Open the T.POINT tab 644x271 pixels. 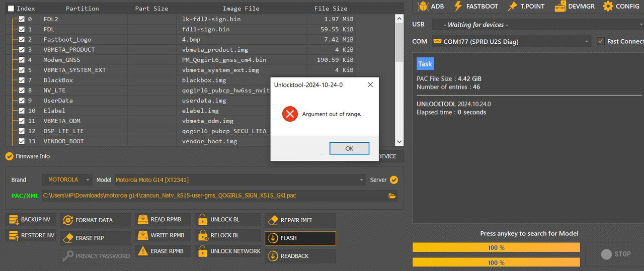click(x=526, y=6)
